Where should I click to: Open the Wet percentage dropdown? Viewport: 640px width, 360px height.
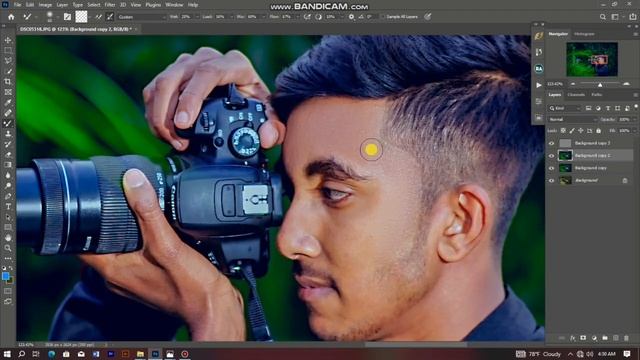click(x=198, y=17)
